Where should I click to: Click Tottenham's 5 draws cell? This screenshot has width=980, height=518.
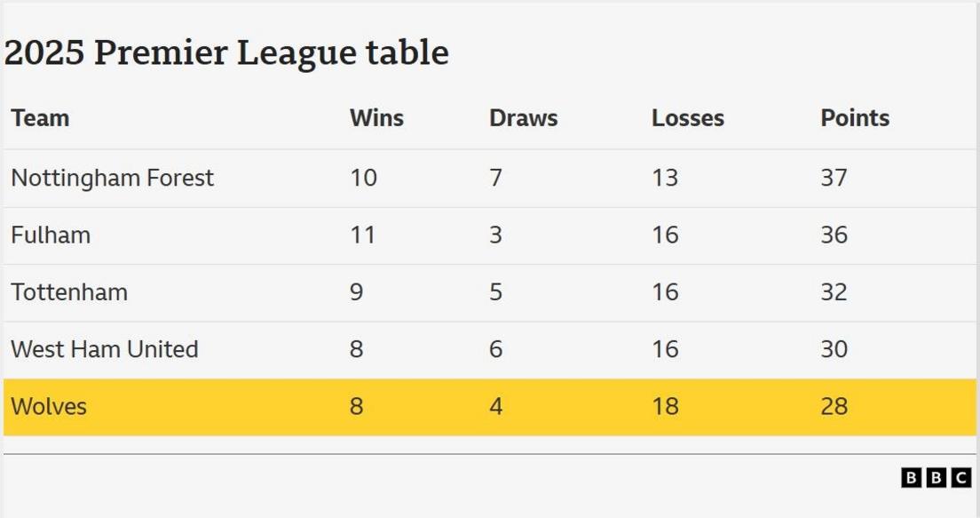point(495,292)
